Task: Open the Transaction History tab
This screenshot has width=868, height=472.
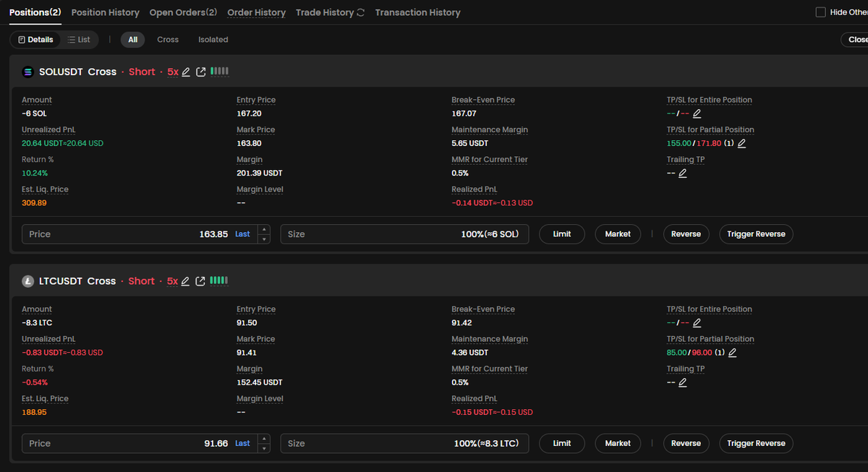Action: [x=417, y=12]
